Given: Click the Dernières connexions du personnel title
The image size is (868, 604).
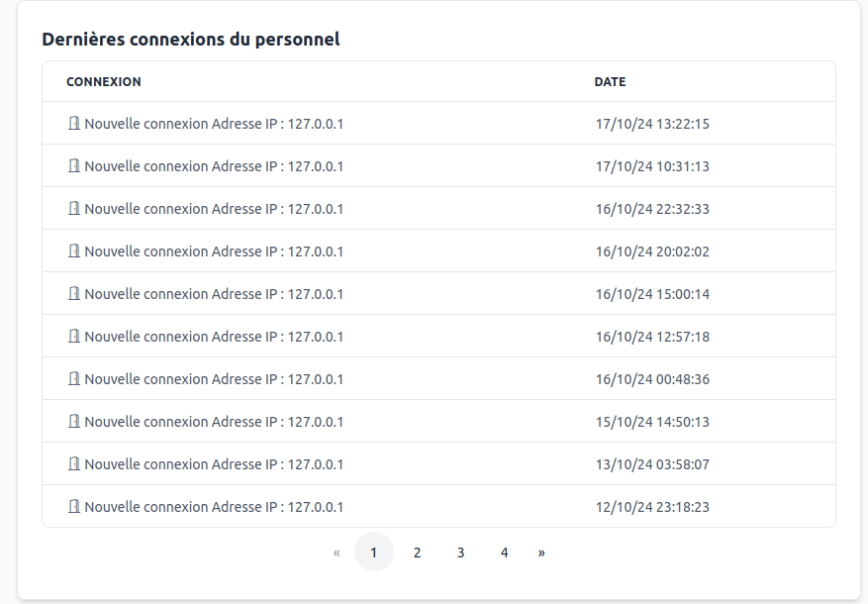Looking at the screenshot, I should pos(189,40).
